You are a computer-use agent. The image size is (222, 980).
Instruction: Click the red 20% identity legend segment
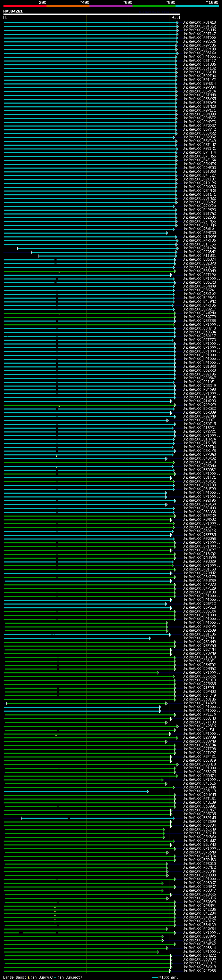[x=25, y=6]
